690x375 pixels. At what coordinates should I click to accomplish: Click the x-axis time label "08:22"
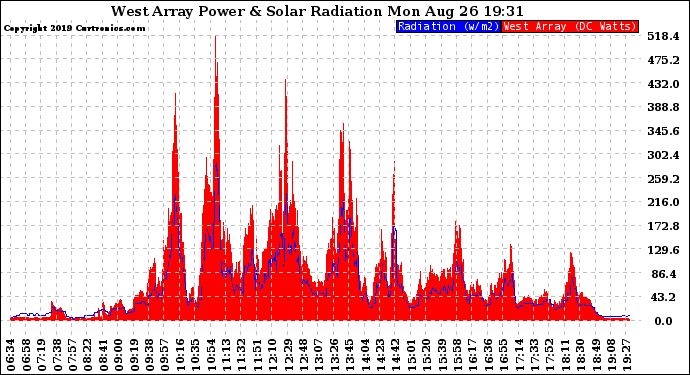88,355
